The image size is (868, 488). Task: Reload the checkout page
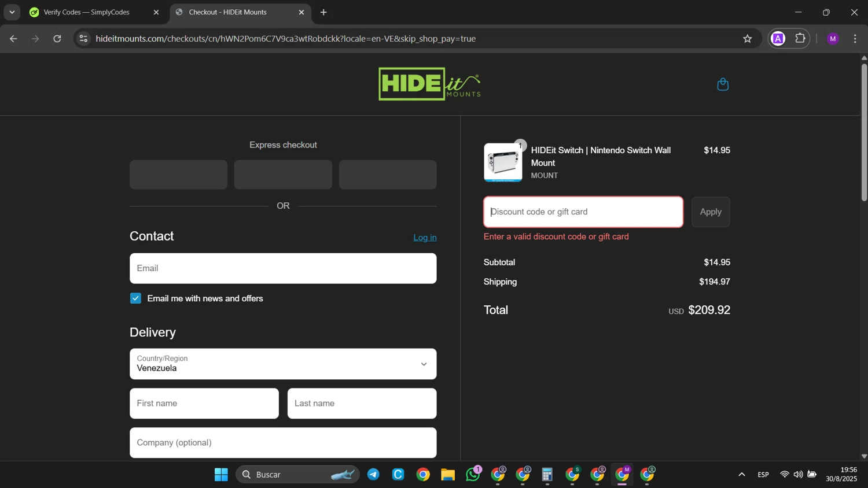[57, 39]
